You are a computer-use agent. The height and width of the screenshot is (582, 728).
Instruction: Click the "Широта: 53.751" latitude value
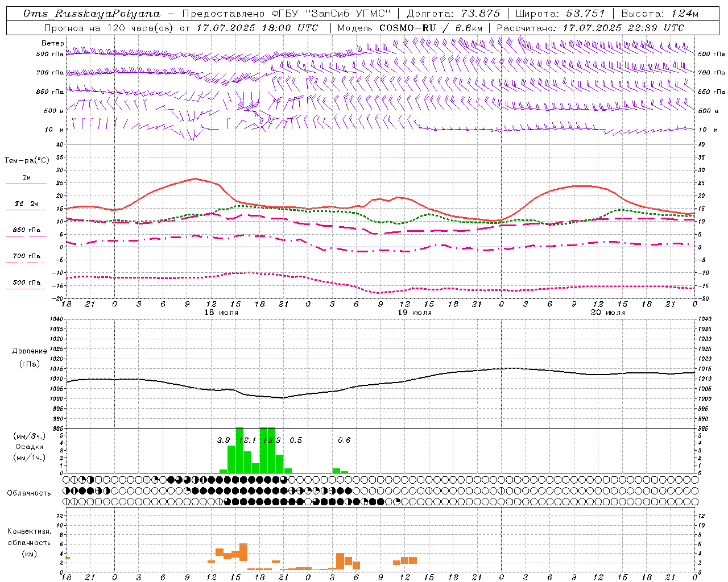point(561,14)
